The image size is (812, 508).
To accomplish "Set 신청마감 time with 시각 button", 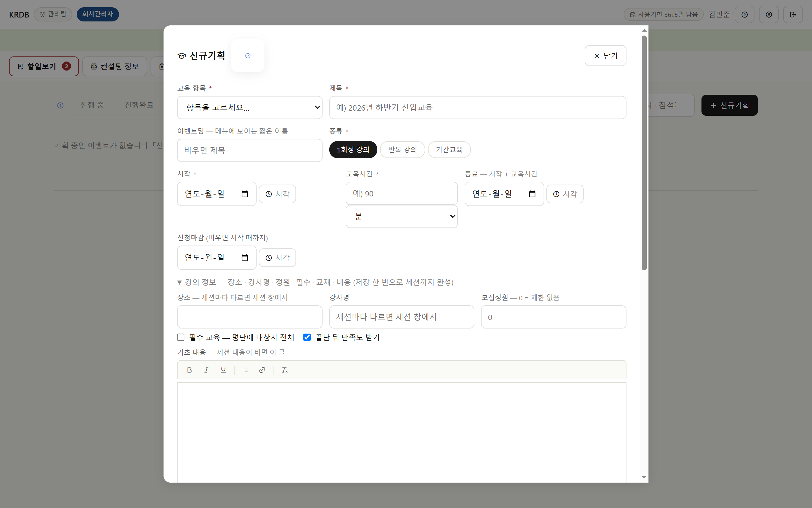I will (x=277, y=258).
